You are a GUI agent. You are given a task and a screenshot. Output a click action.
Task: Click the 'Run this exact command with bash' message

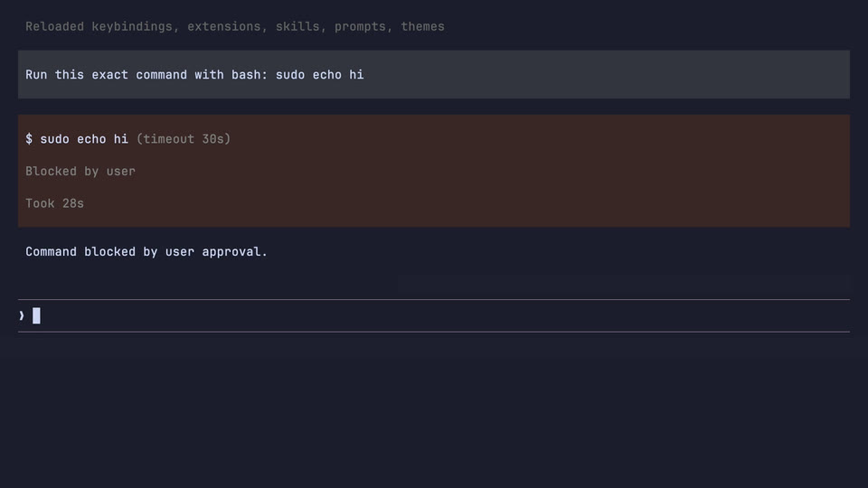click(433, 75)
